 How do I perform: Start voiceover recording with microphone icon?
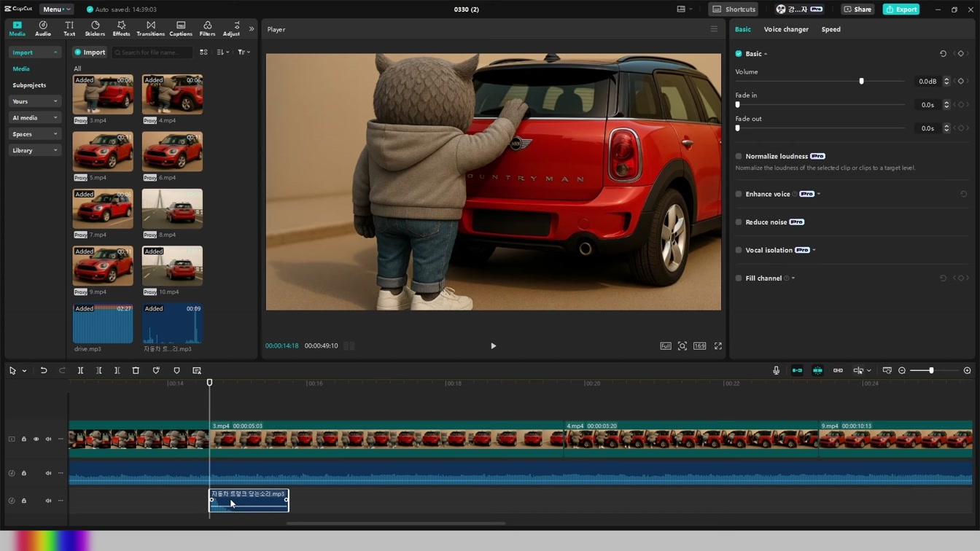776,370
